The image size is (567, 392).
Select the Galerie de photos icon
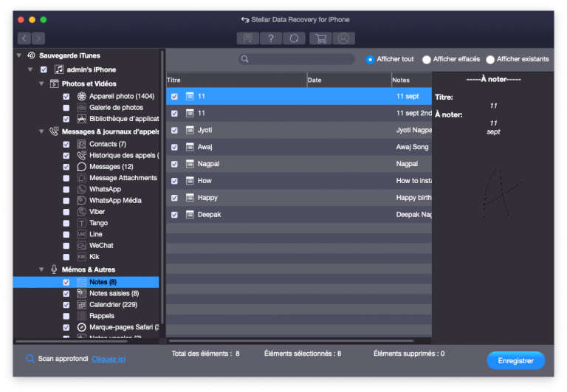coord(82,107)
